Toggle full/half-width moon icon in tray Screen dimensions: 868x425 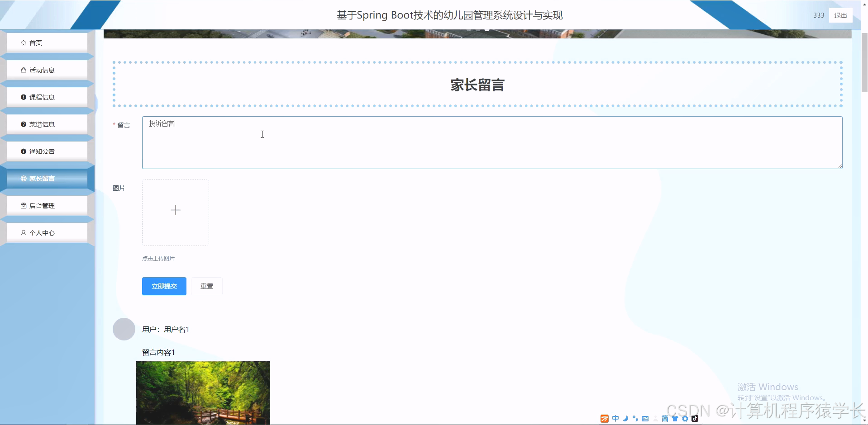coord(625,419)
